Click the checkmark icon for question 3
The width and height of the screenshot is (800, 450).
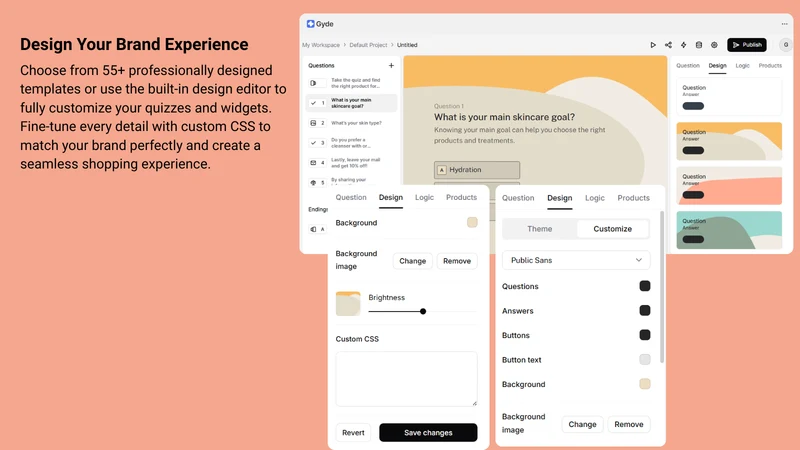(x=313, y=143)
